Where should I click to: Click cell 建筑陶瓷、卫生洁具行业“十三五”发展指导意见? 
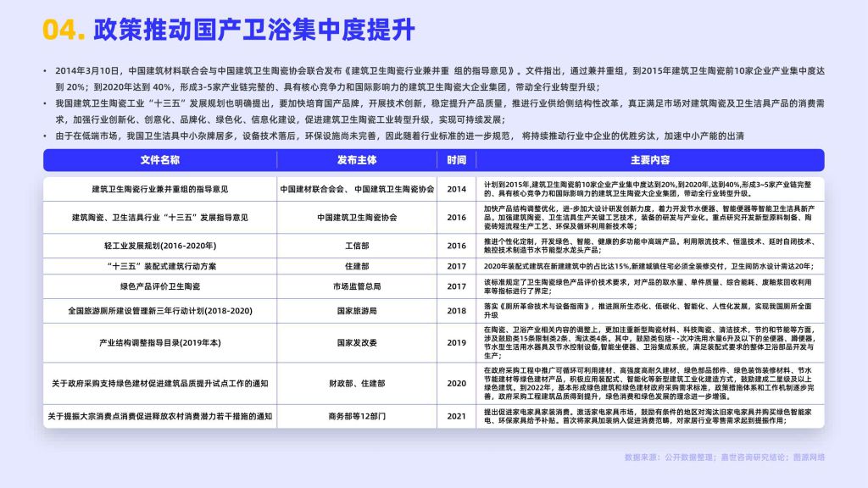pyautogui.click(x=160, y=218)
